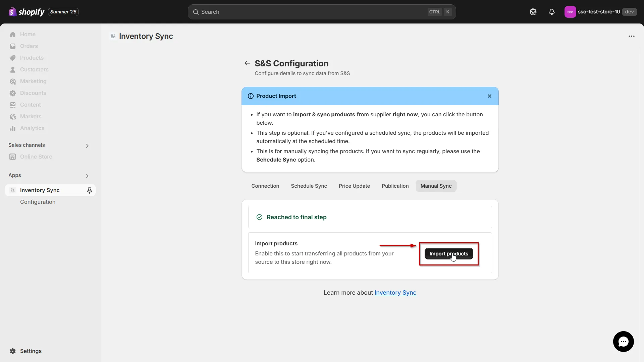Image resolution: width=644 pixels, height=362 pixels.
Task: Expand the Apps section chevron
Action: click(87, 176)
